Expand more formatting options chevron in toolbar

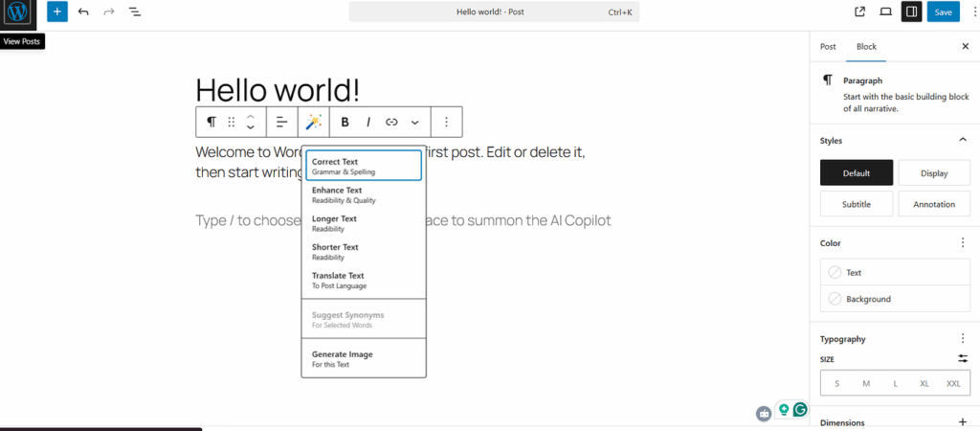[x=415, y=123]
